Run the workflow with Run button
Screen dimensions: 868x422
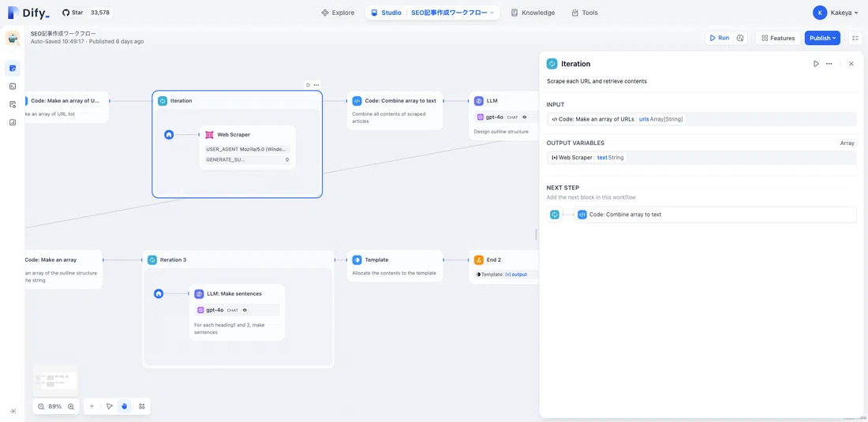point(719,38)
